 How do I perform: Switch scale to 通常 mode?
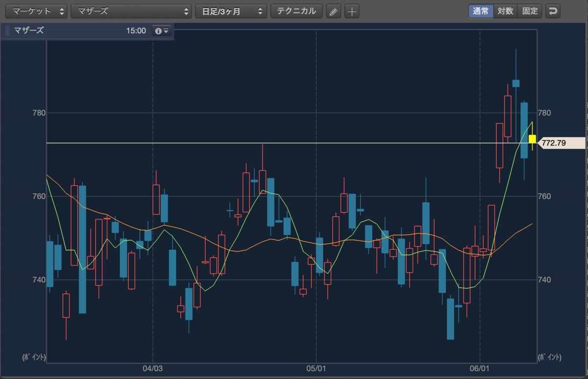481,11
